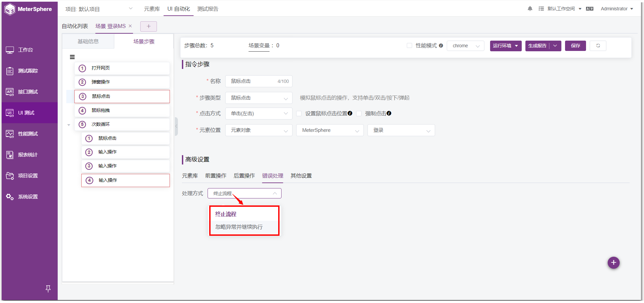Collapse the 次数循环 step tree arrow
This screenshot has height=303, width=644.
(69, 125)
